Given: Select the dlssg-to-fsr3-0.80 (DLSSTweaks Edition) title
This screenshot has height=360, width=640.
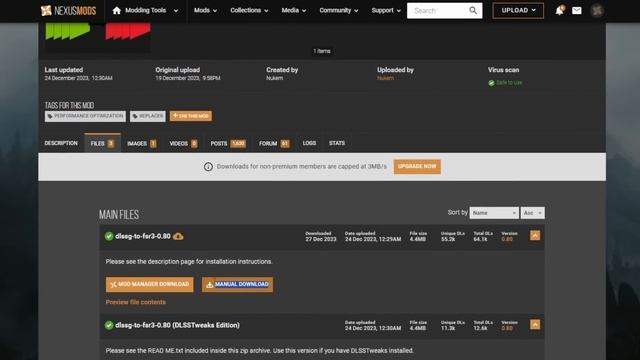Looking at the screenshot, I should point(177,325).
